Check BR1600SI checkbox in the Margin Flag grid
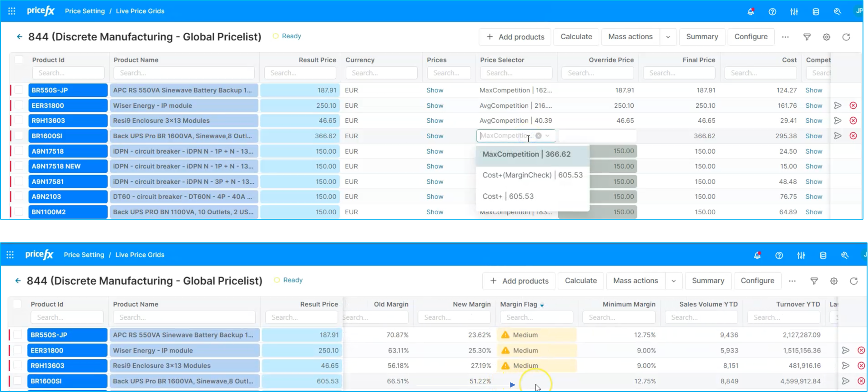Screen dimensions: 868x392 17,381
